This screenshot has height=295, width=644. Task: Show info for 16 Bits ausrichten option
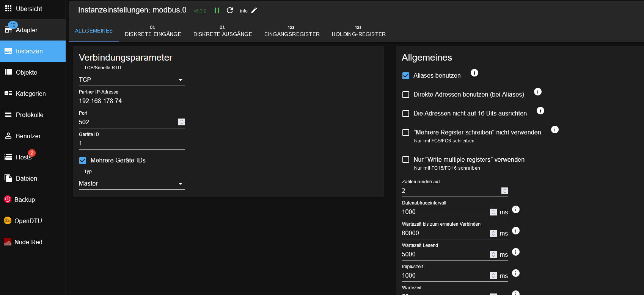[540, 111]
